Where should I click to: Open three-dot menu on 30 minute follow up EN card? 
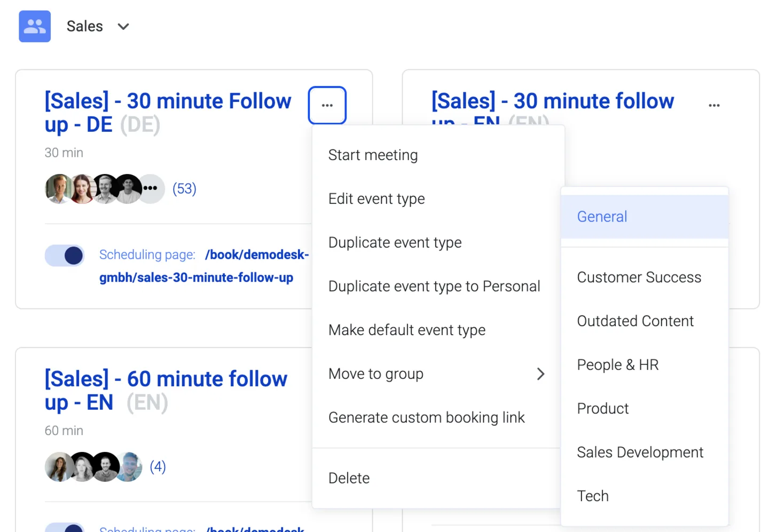(714, 105)
